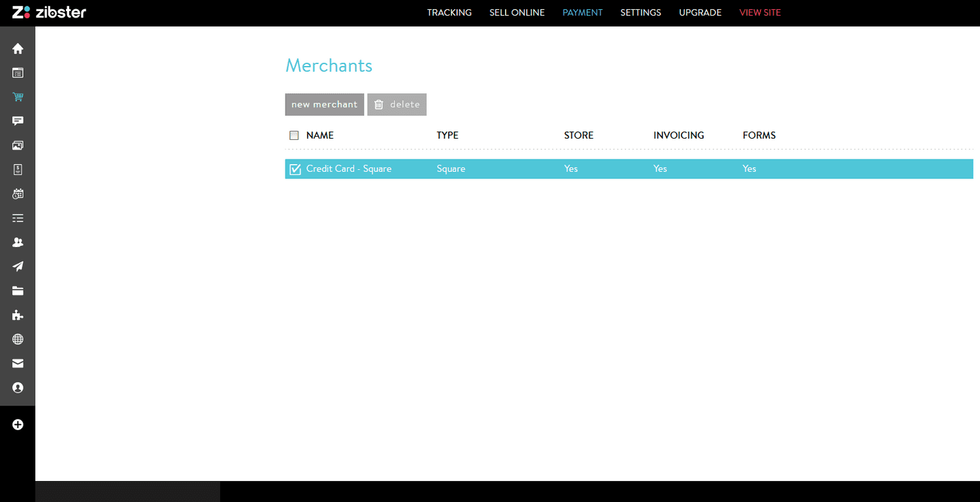This screenshot has height=502, width=980.
Task: Open the puzzle piece plugins icon
Action: coord(18,315)
